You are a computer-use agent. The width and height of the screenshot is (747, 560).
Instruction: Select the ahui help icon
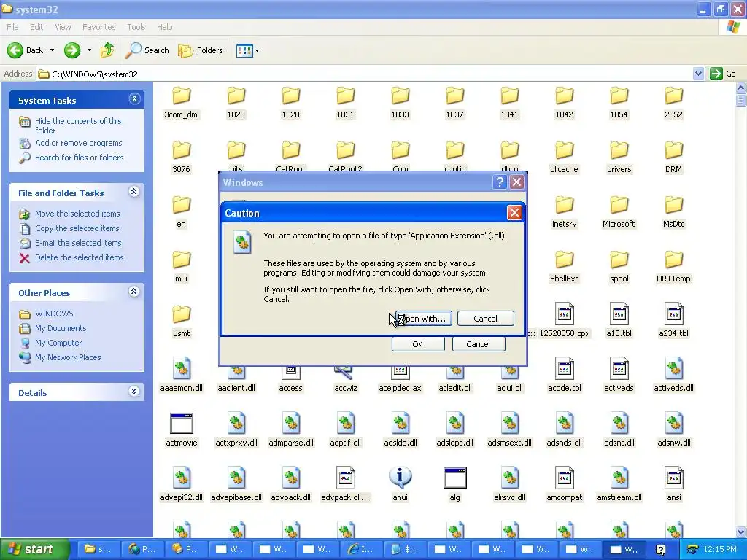(400, 478)
